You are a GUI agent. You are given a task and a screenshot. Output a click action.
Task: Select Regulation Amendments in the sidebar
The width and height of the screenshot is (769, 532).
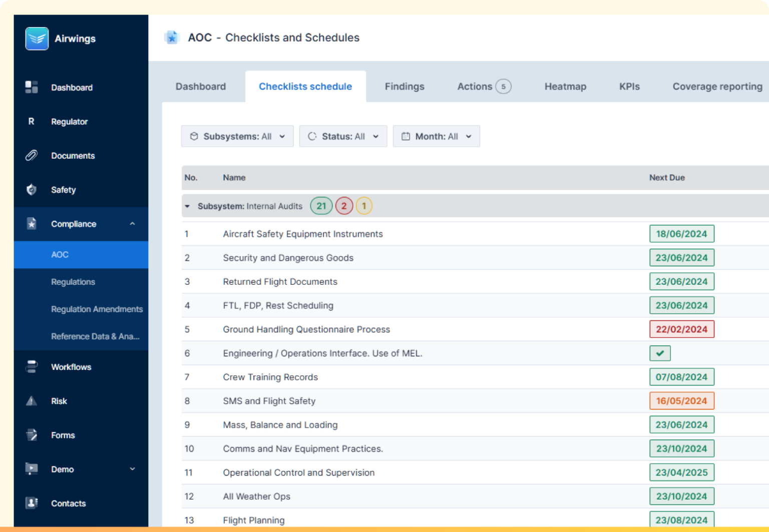coord(97,309)
